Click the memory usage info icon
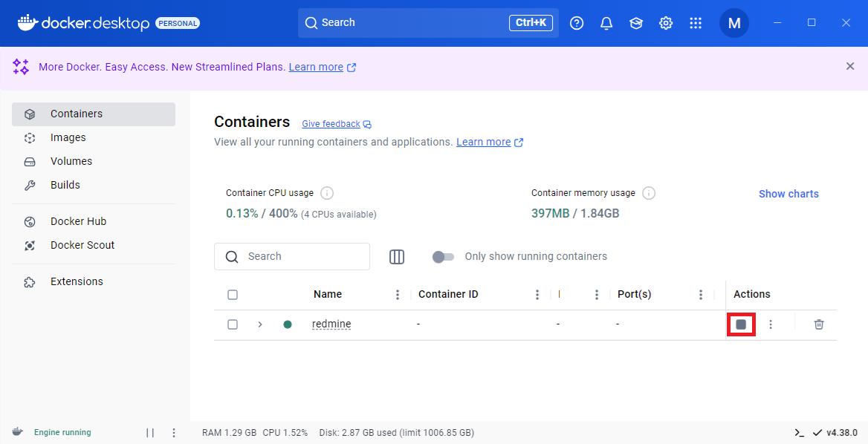The width and height of the screenshot is (868, 444). pyautogui.click(x=649, y=193)
